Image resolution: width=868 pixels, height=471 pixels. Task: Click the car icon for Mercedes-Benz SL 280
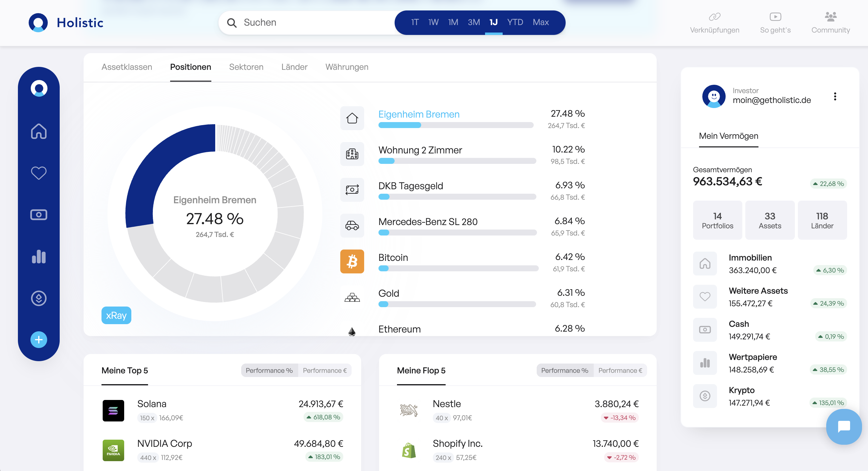click(x=352, y=225)
